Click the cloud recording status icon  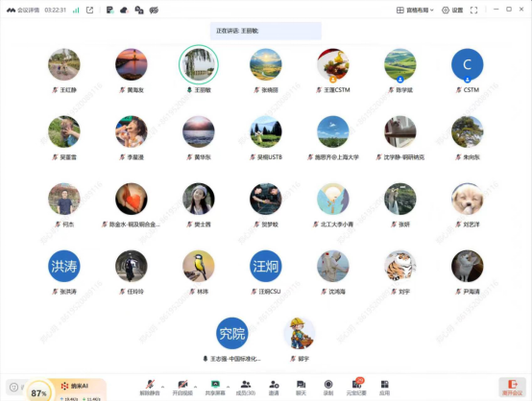coord(124,11)
